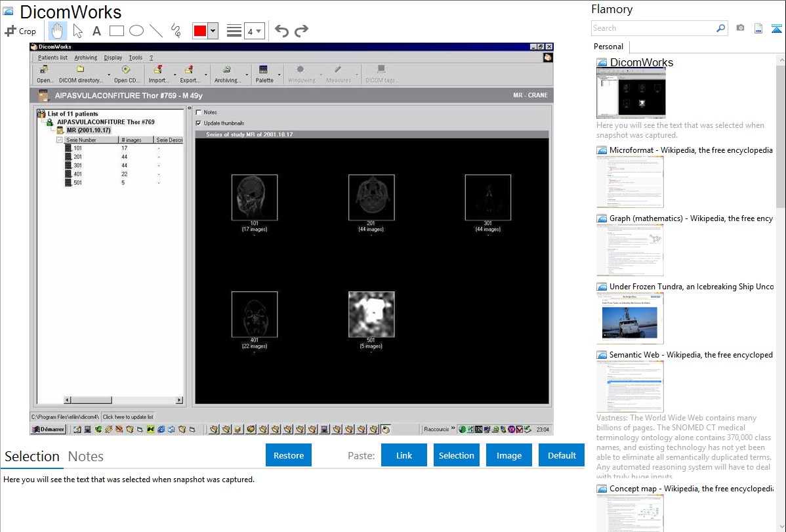This screenshot has height=532, width=786.
Task: Click the document page icon in Flamory
Action: pyautogui.click(x=758, y=28)
